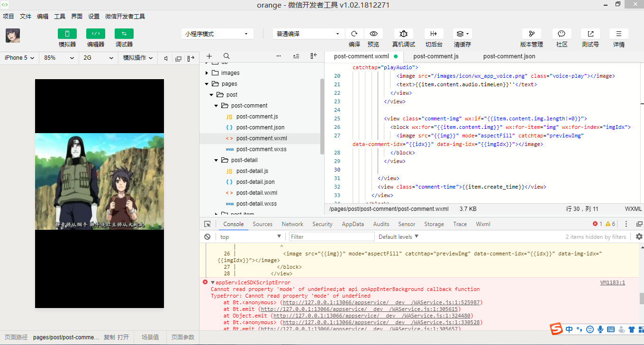Open file tree more options (...)

(278, 56)
